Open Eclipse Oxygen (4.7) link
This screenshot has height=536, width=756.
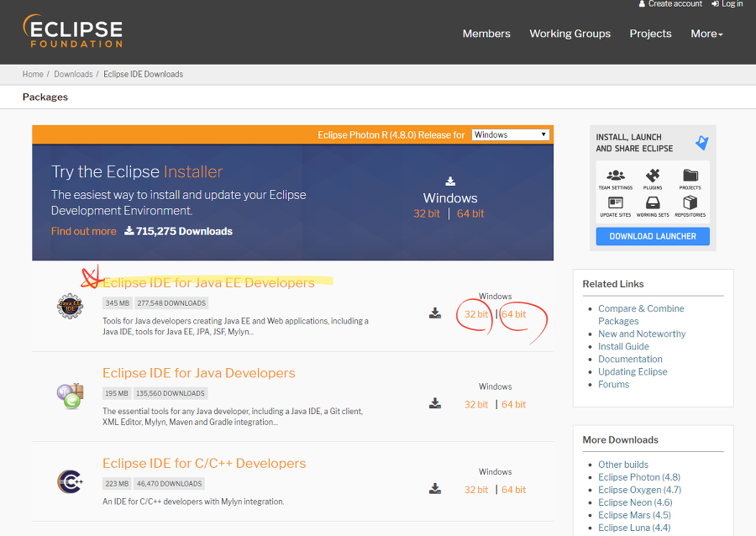(x=639, y=490)
